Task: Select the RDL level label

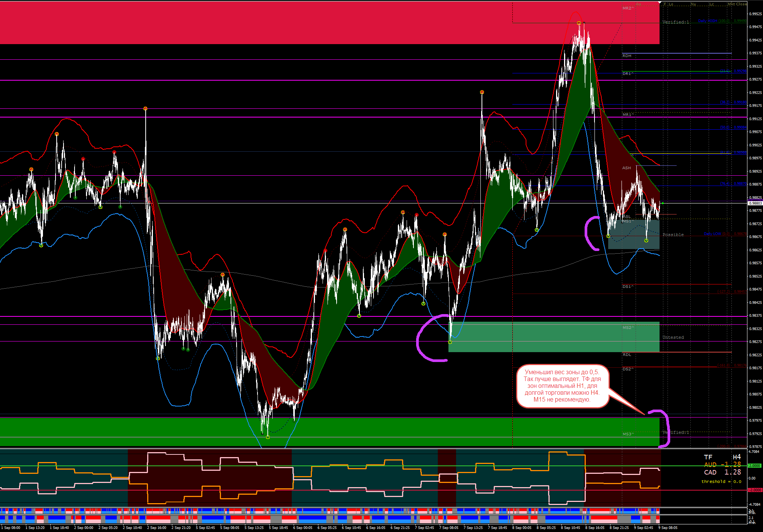Action: point(626,355)
